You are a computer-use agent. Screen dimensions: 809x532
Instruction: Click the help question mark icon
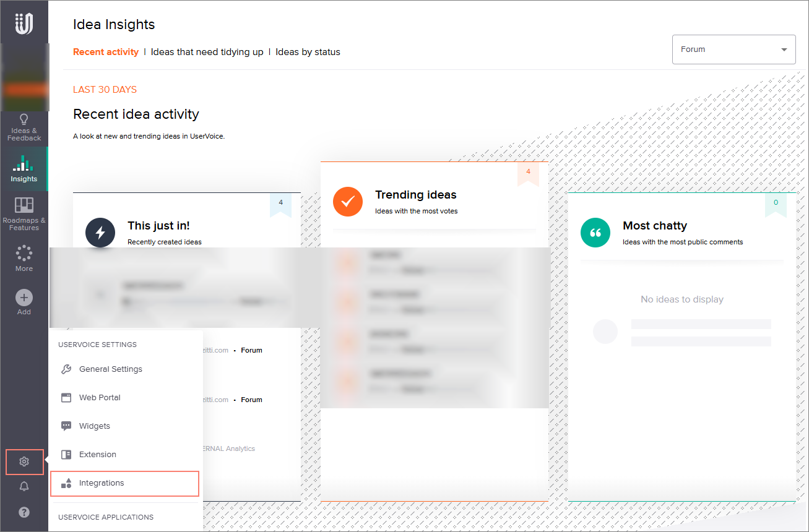click(24, 512)
